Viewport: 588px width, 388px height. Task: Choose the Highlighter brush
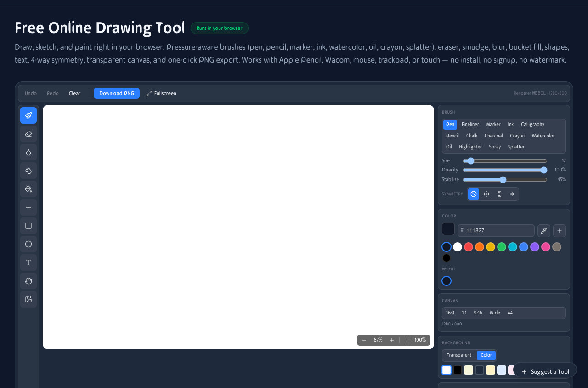click(470, 147)
